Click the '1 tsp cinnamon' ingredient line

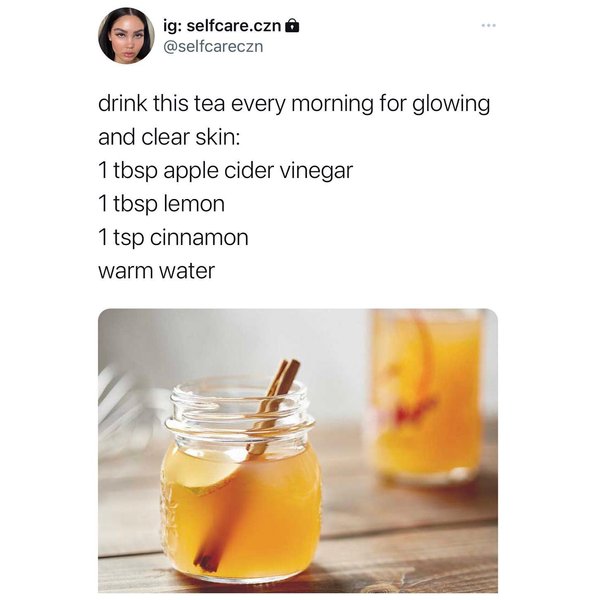point(173,238)
